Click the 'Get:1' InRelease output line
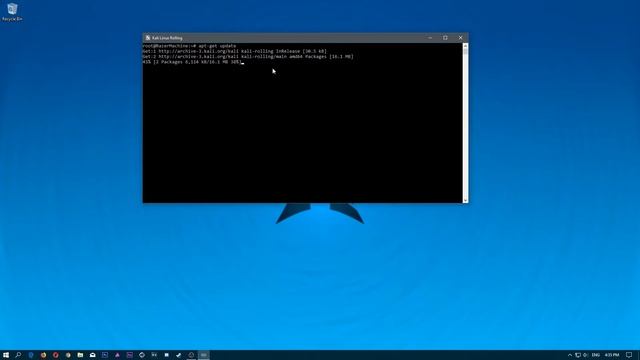The image size is (640, 360). (x=235, y=51)
